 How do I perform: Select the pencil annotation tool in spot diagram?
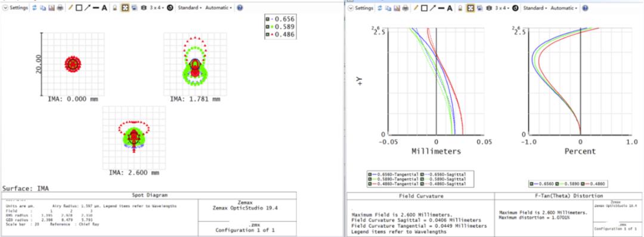pyautogui.click(x=70, y=8)
